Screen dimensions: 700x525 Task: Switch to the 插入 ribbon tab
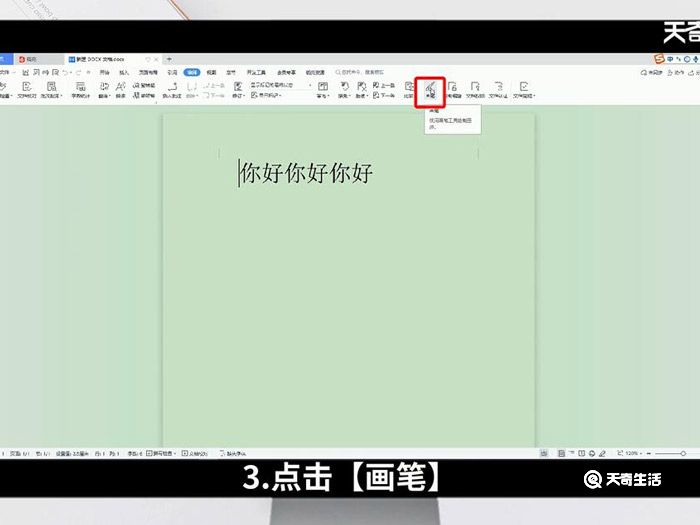coord(124,72)
